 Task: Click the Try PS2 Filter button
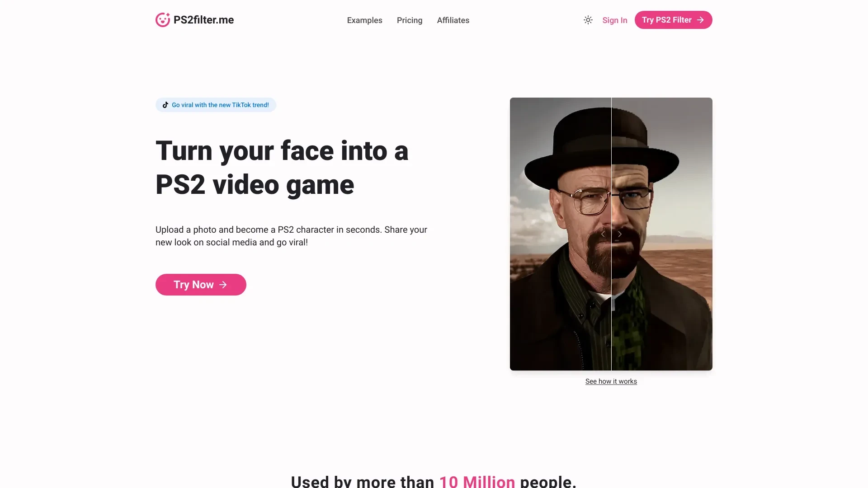click(x=673, y=20)
